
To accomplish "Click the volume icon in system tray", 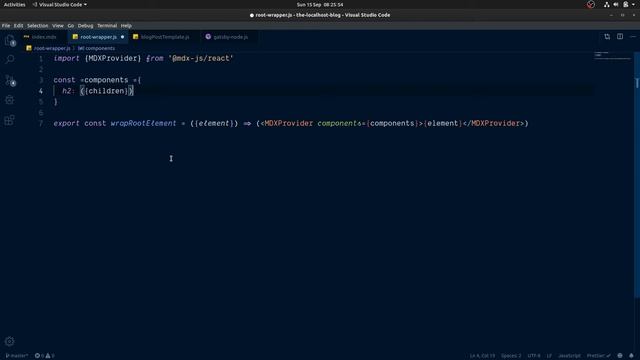I will tap(616, 4).
